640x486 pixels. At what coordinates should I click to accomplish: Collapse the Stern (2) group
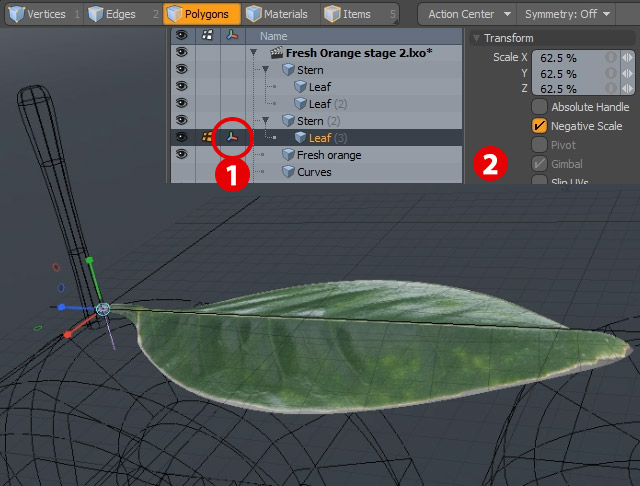[x=266, y=121]
